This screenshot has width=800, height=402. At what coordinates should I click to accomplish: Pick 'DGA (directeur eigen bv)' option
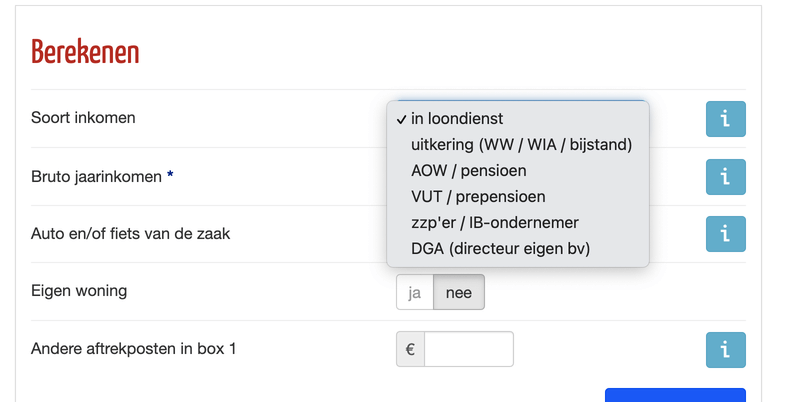coord(500,248)
